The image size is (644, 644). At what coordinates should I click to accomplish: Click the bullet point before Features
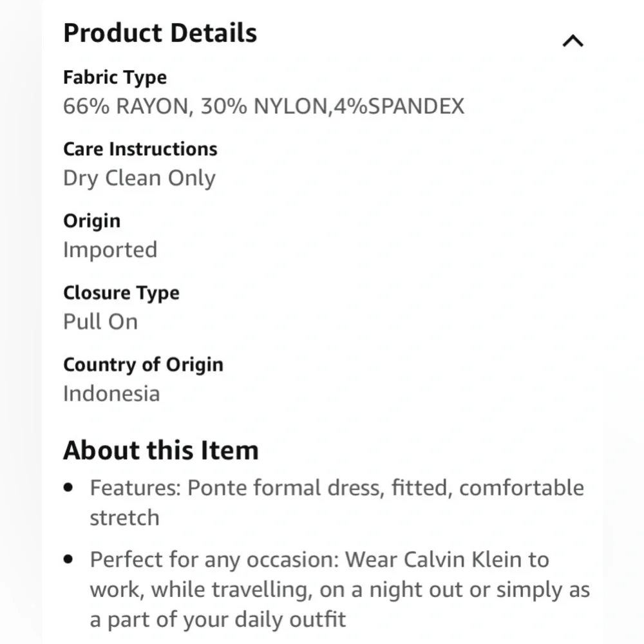click(x=69, y=488)
